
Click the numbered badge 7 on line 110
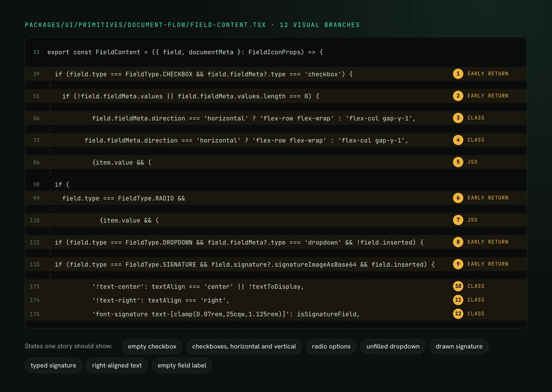coord(458,220)
